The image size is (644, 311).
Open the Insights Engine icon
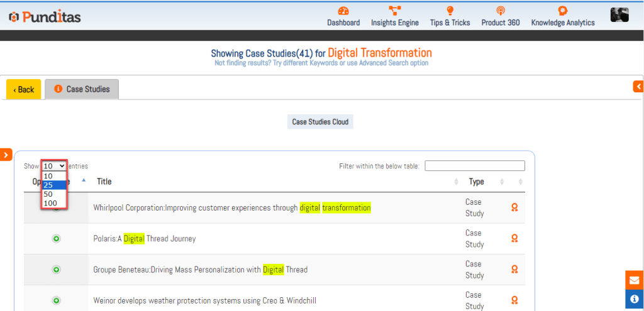(395, 11)
